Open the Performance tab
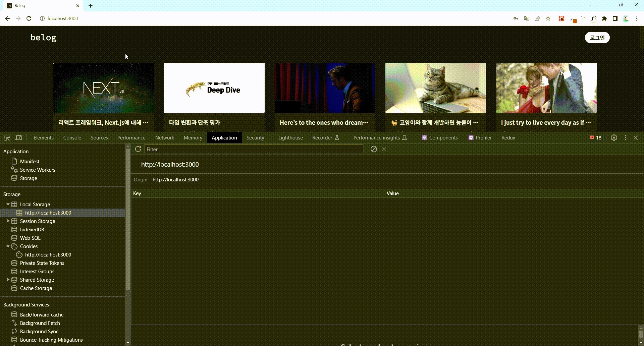The height and width of the screenshot is (346, 644). 131,138
